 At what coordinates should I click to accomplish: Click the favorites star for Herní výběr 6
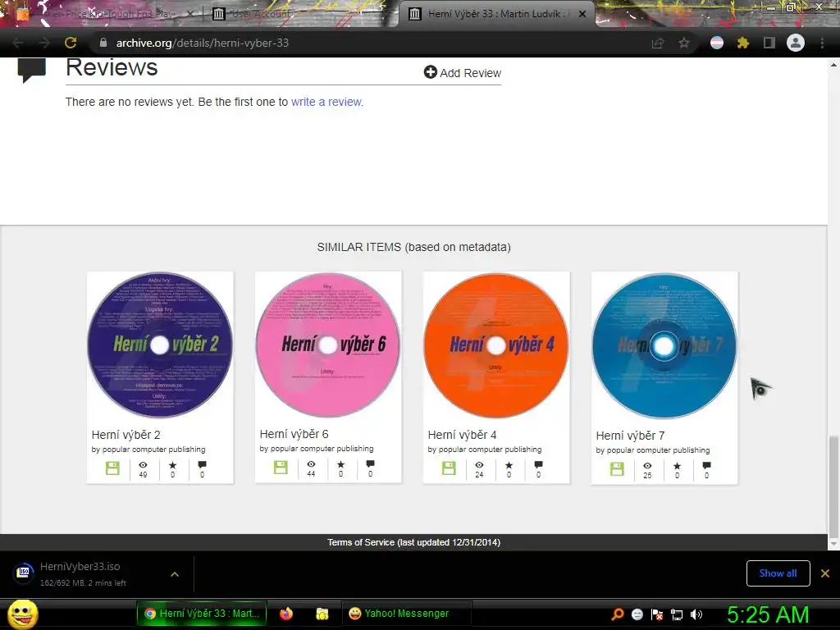[x=340, y=464]
